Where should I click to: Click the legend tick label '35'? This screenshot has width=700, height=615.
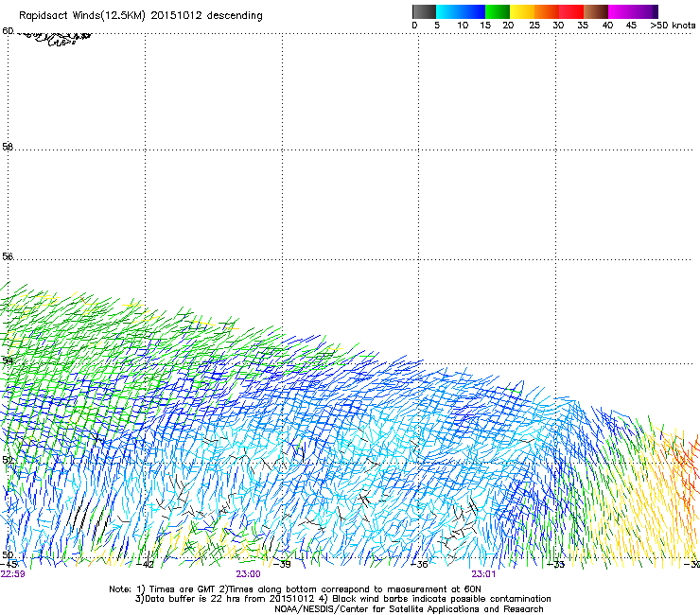pos(583,26)
